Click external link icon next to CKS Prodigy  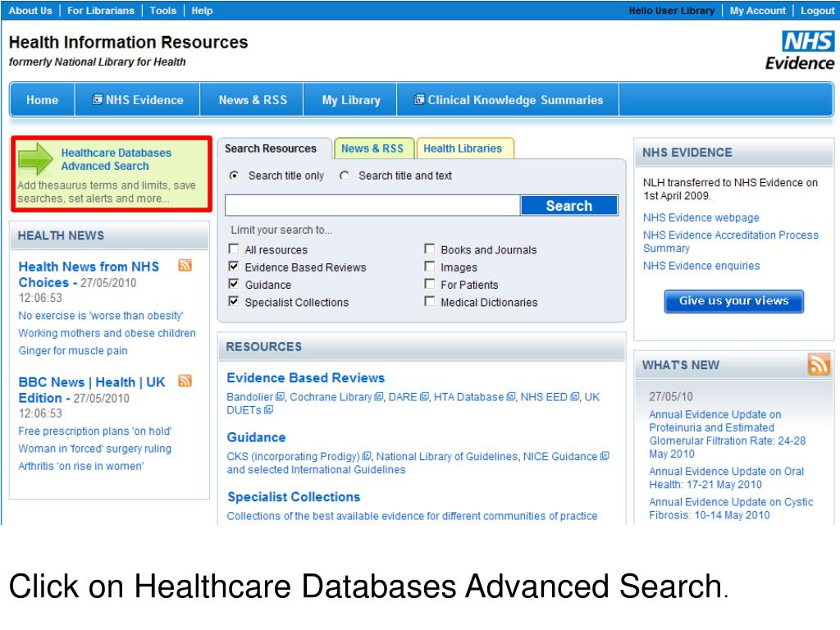click(x=367, y=456)
